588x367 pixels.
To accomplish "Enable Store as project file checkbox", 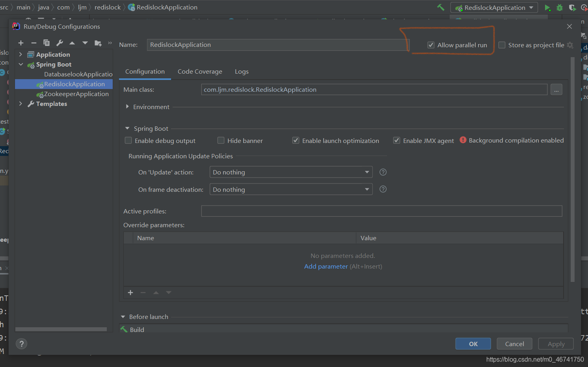I will 502,45.
